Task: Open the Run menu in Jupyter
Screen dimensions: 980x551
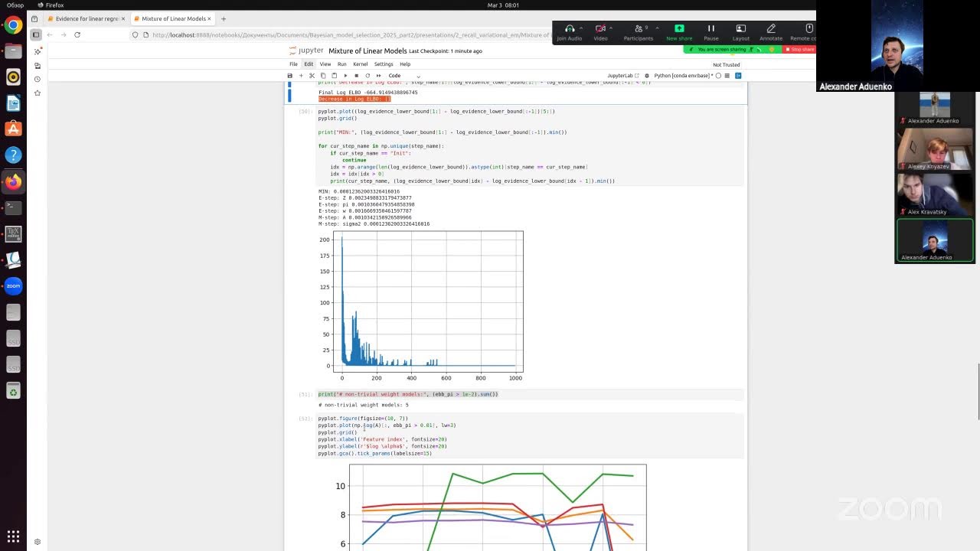Action: pyautogui.click(x=342, y=64)
